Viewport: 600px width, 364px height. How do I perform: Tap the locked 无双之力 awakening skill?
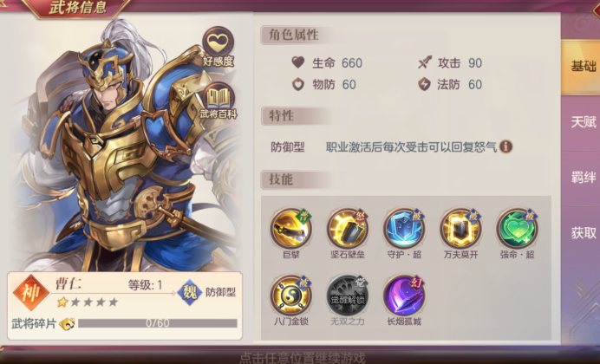[348, 296]
